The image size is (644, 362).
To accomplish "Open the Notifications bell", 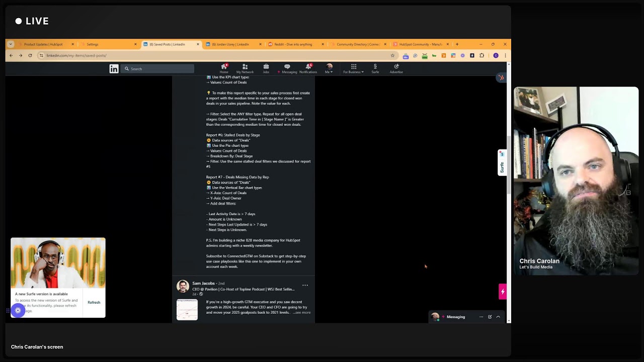I will [308, 68].
